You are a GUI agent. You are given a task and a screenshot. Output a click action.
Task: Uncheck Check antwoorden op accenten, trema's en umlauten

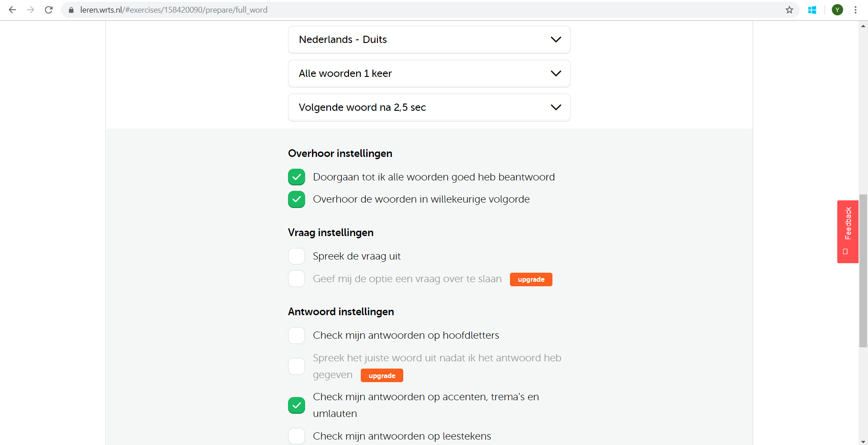297,406
